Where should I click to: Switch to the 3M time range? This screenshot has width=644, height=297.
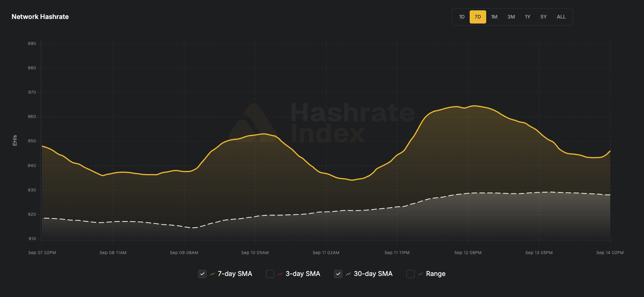point(511,17)
